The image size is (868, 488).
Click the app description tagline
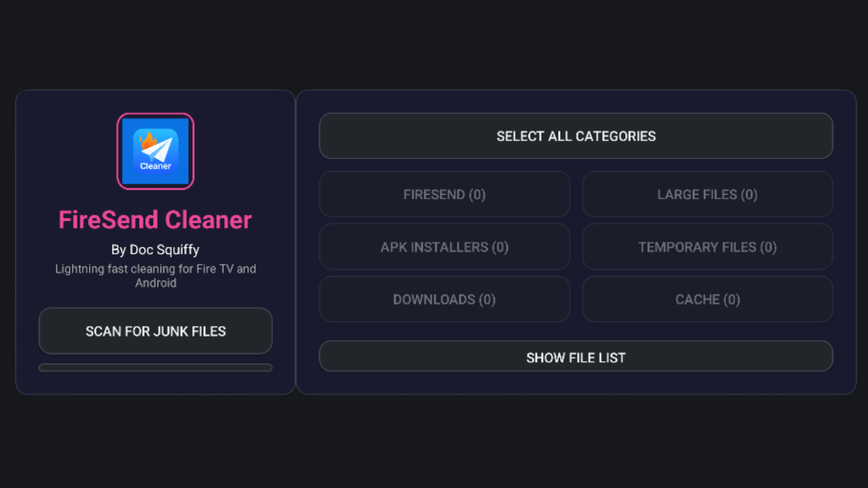click(x=156, y=276)
